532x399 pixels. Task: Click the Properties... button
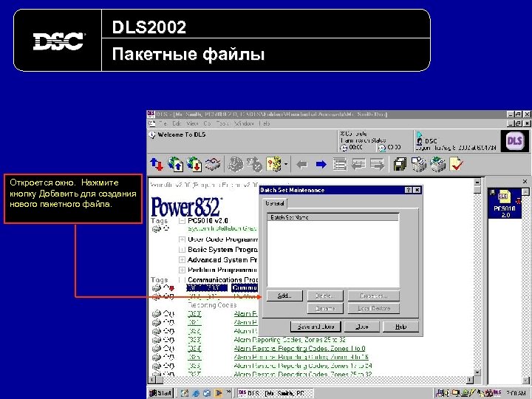[374, 296]
